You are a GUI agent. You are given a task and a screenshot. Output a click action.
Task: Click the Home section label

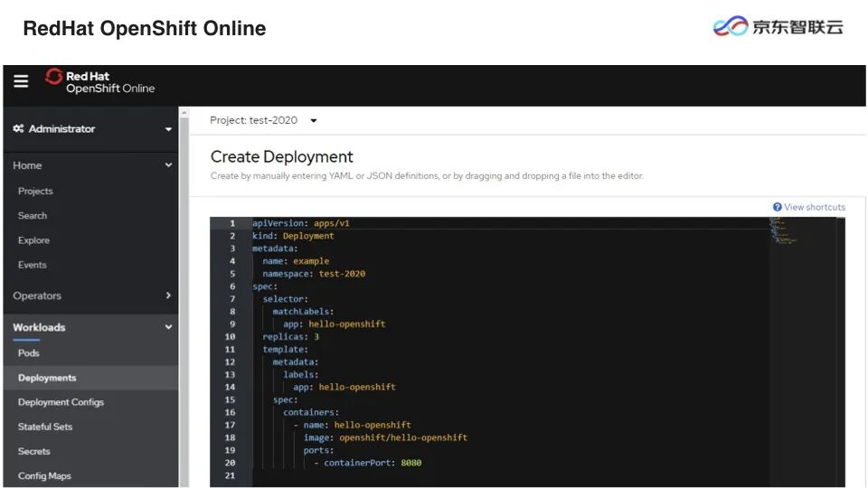(27, 165)
